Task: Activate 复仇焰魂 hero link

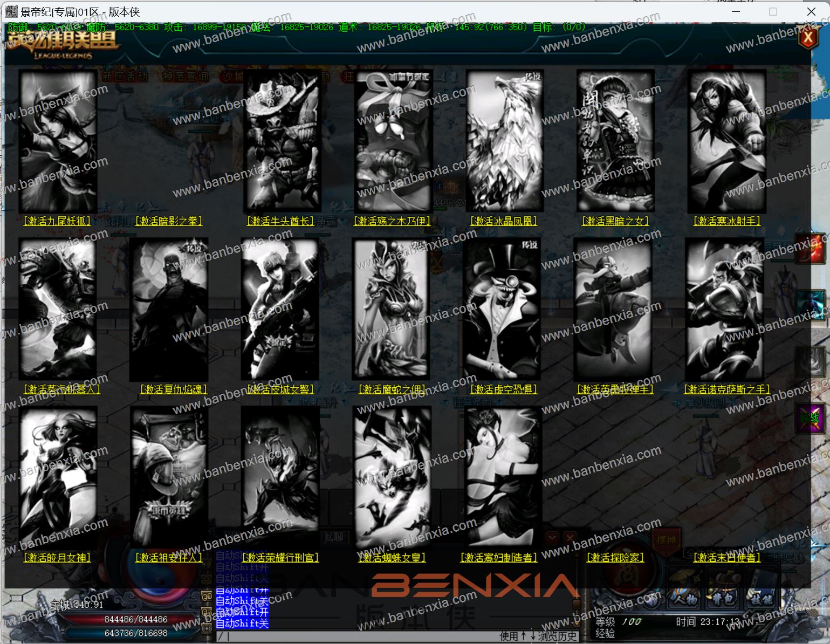Action: (174, 389)
